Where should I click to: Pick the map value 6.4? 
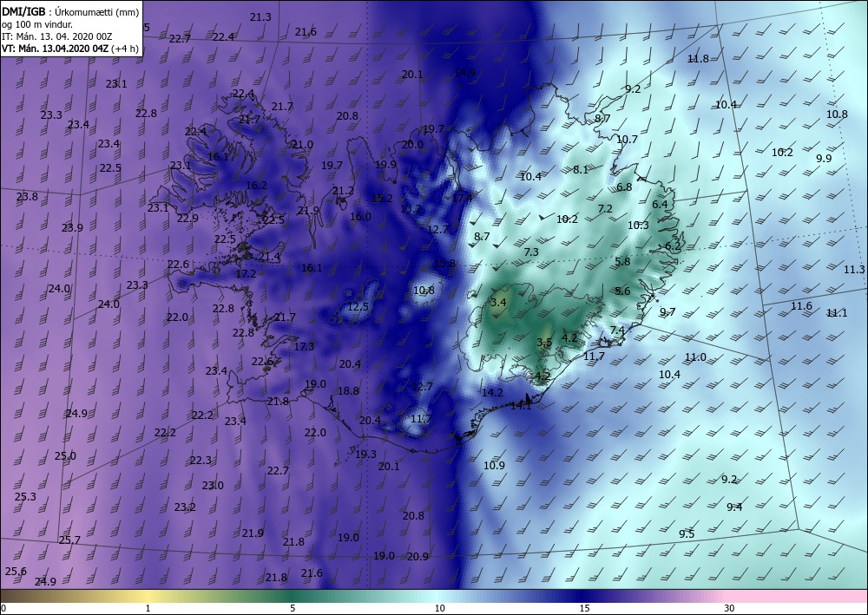point(660,204)
